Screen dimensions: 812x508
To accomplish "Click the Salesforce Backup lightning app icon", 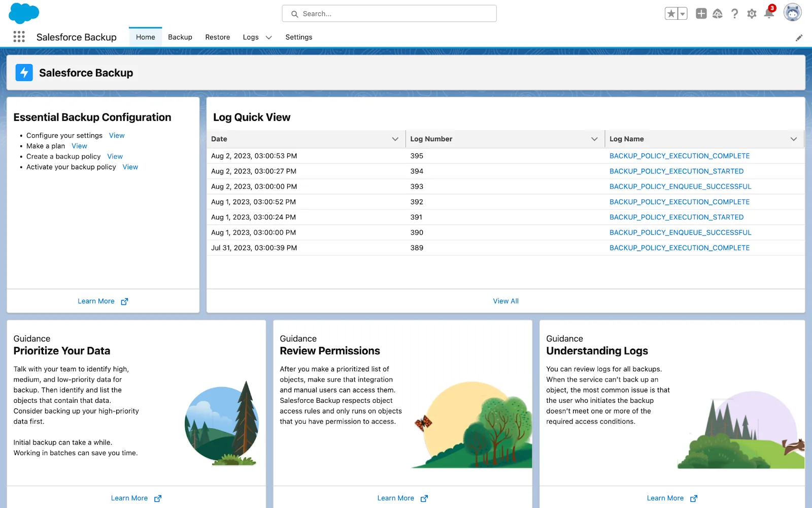I will [x=24, y=72].
